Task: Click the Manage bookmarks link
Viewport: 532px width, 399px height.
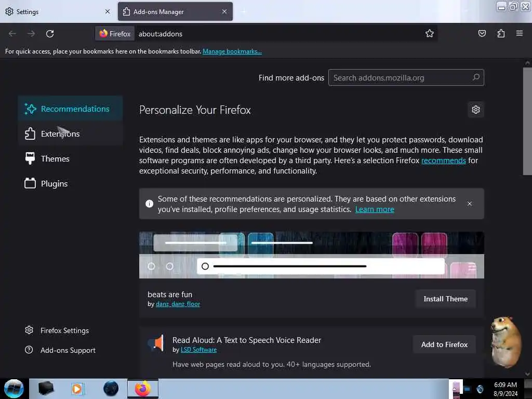Action: 232,51
